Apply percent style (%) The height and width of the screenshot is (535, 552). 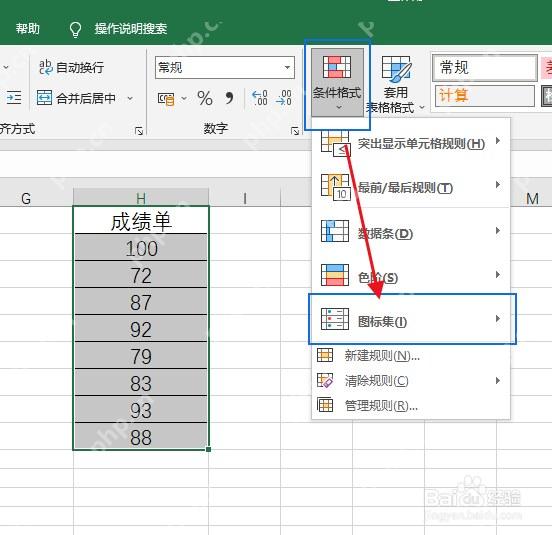coord(205,98)
